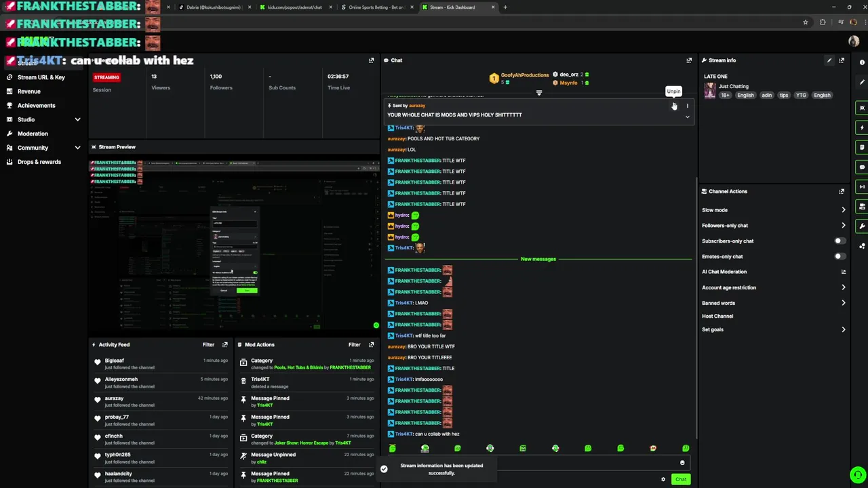
Task: Bookmark this page with star icon
Action: 805,22
